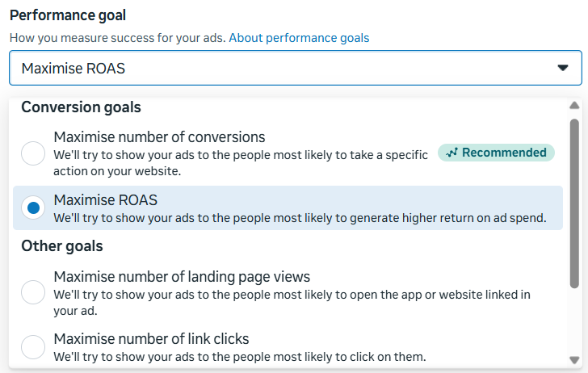
Task: Pick the 'Maximise number of conversions' option title
Action: pyautogui.click(x=159, y=137)
